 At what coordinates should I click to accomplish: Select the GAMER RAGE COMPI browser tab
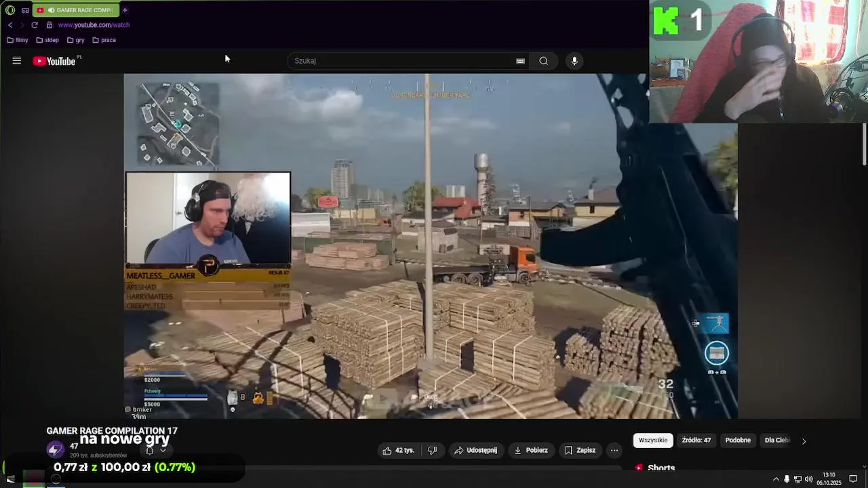click(x=75, y=10)
